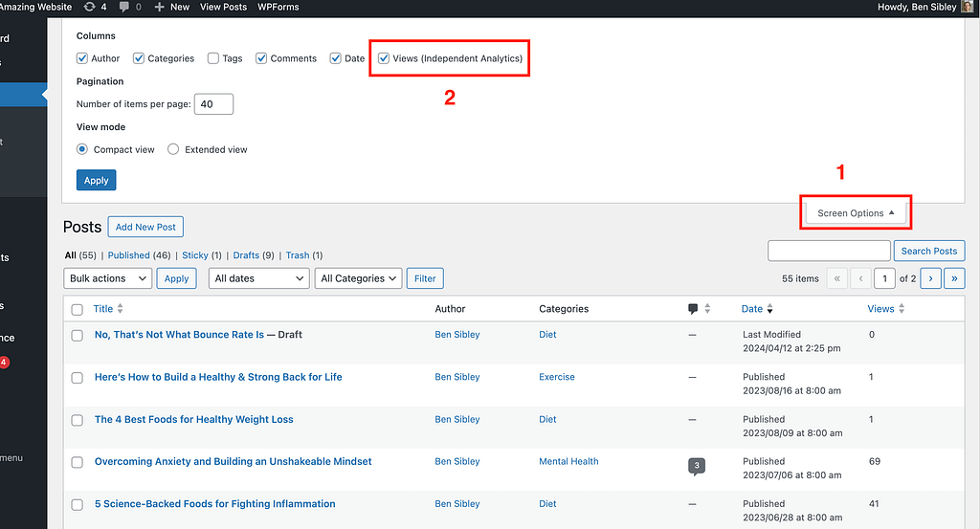980x529 pixels.
Task: Open the comments bubble in admin bar
Action: tap(124, 7)
